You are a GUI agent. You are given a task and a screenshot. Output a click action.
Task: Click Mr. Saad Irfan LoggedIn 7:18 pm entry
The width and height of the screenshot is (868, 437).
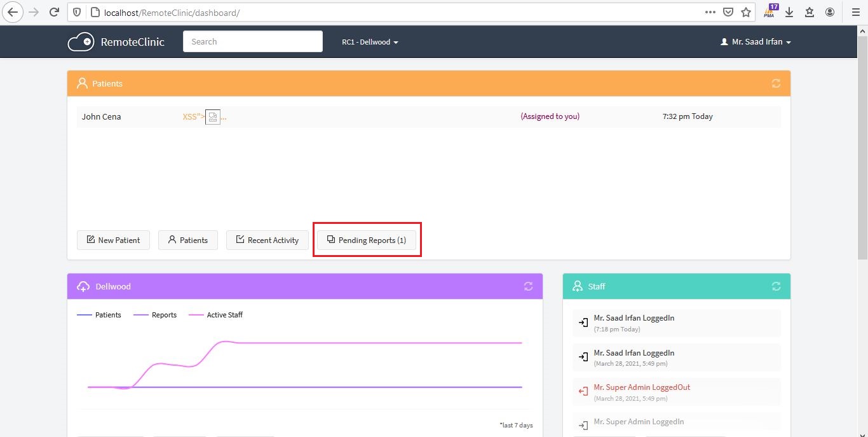coord(677,323)
